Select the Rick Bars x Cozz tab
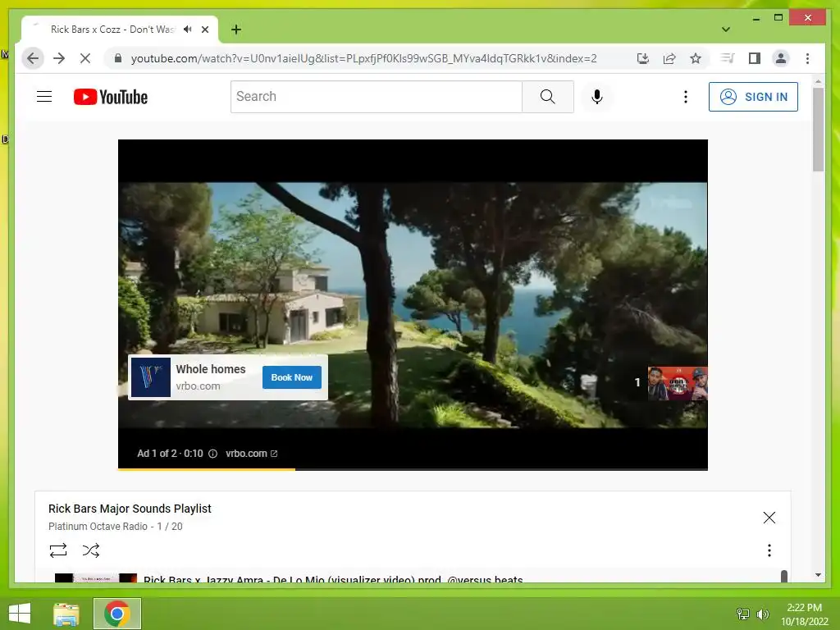The width and height of the screenshot is (840, 630). [112, 30]
